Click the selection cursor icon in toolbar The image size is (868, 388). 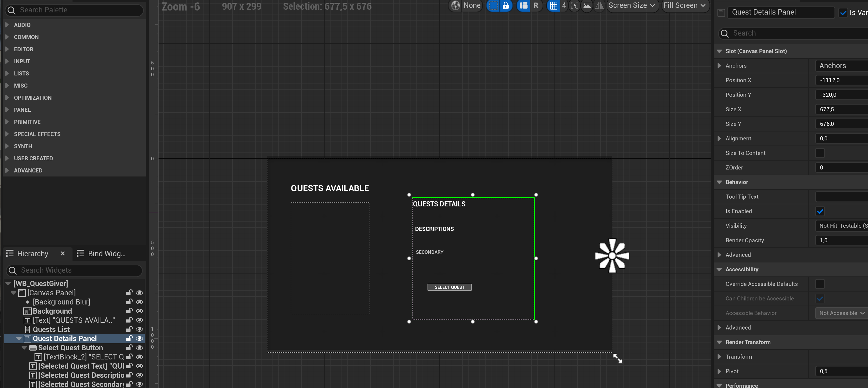(x=575, y=5)
